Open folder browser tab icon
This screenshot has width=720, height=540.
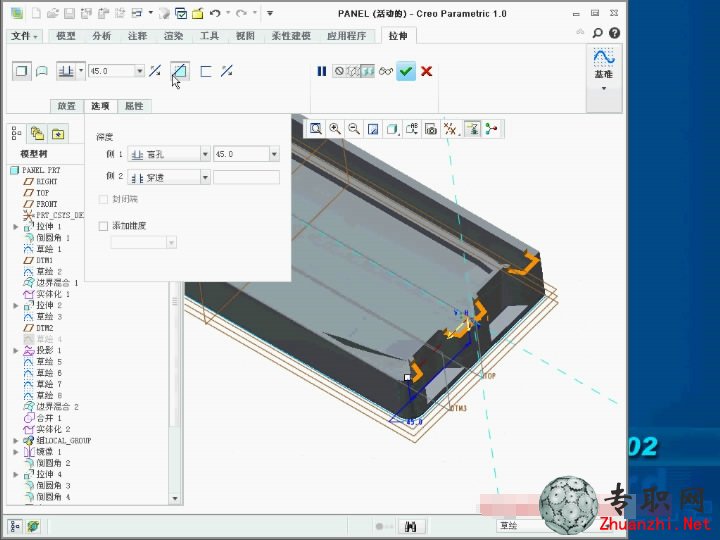[x=37, y=134]
